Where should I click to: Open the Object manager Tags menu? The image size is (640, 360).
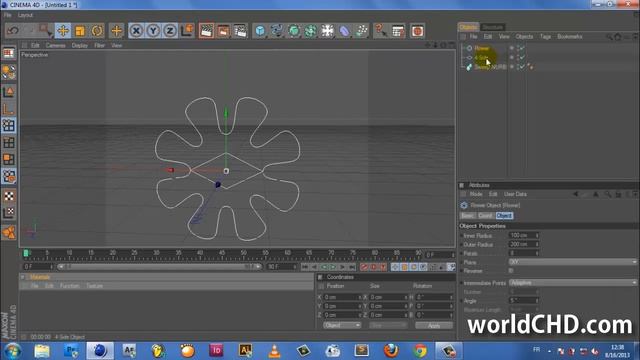click(545, 37)
